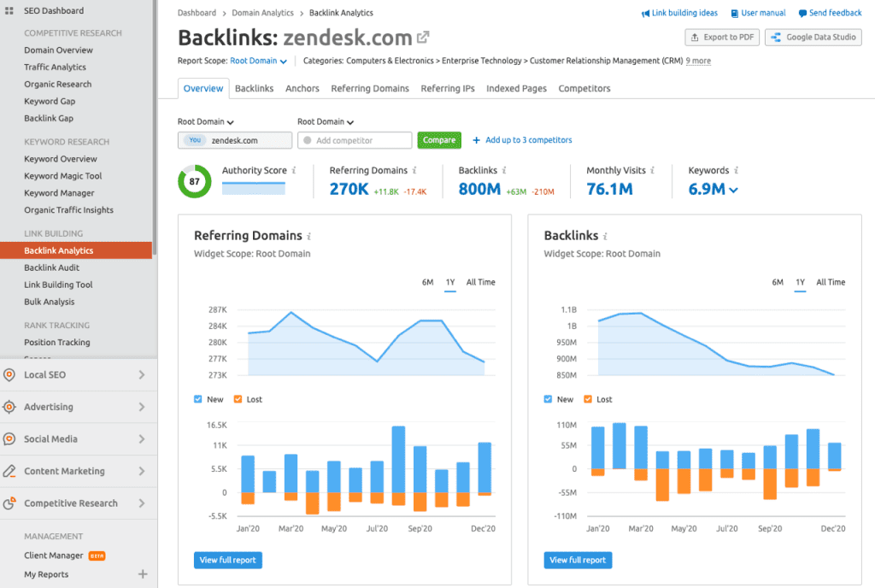Expand the Advertising sidebar section
This screenshot has height=588, width=875.
[141, 407]
